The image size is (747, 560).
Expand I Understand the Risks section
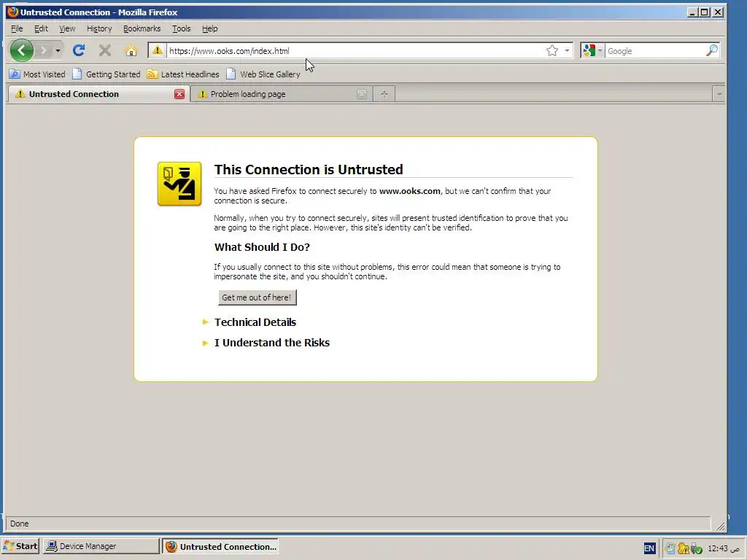(x=271, y=343)
